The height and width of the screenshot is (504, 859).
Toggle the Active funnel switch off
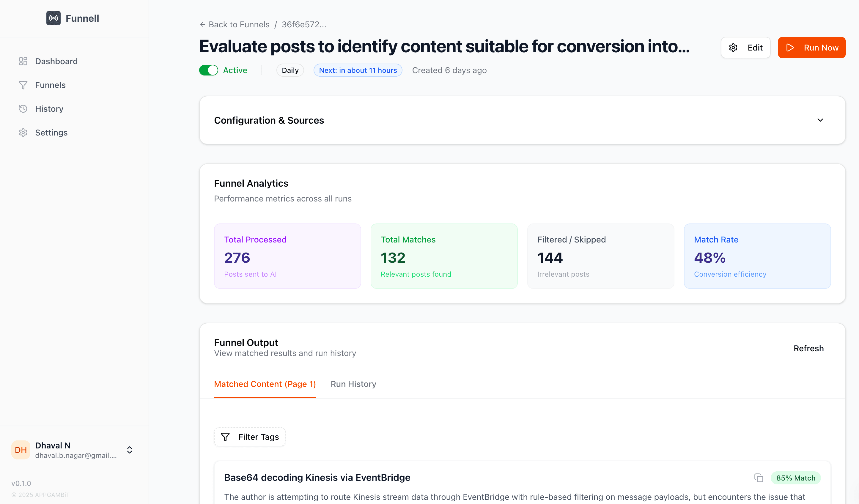point(209,70)
